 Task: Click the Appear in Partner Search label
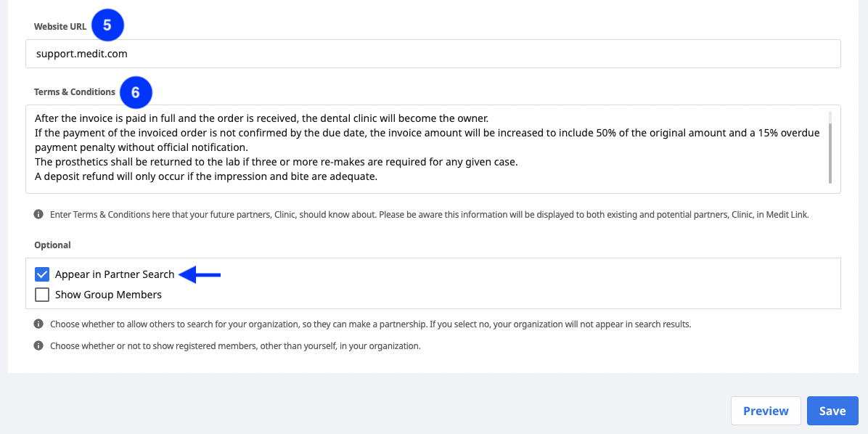pyautogui.click(x=115, y=274)
